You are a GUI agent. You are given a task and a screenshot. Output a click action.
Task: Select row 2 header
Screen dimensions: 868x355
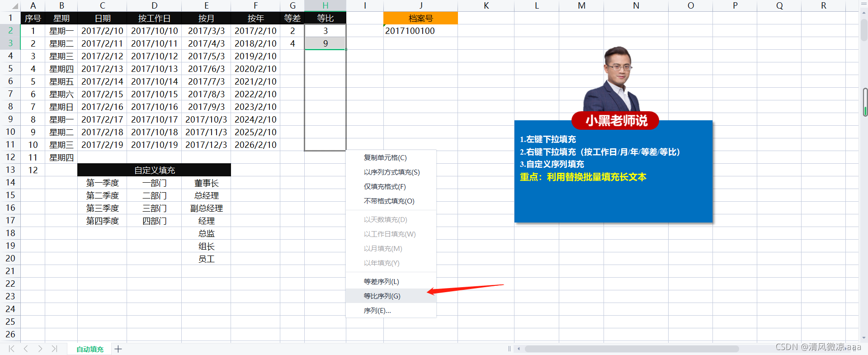10,30
